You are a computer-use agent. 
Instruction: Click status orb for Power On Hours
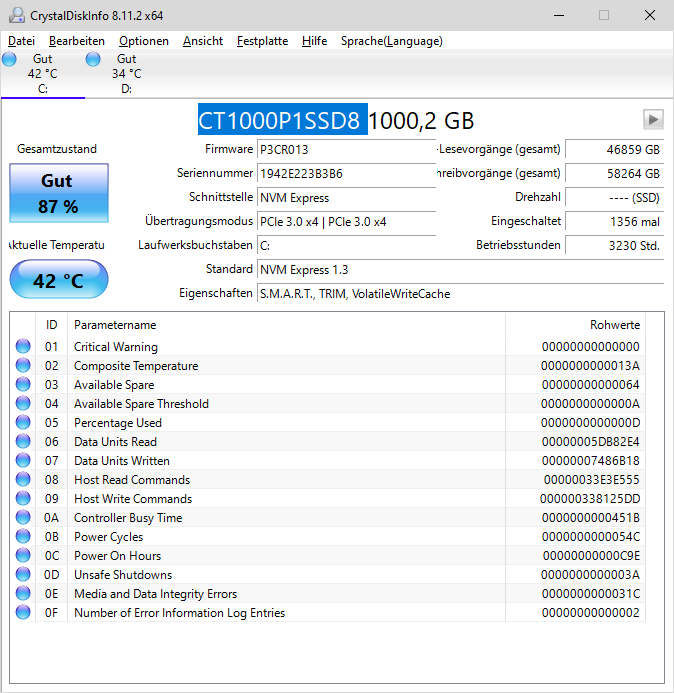pos(23,555)
